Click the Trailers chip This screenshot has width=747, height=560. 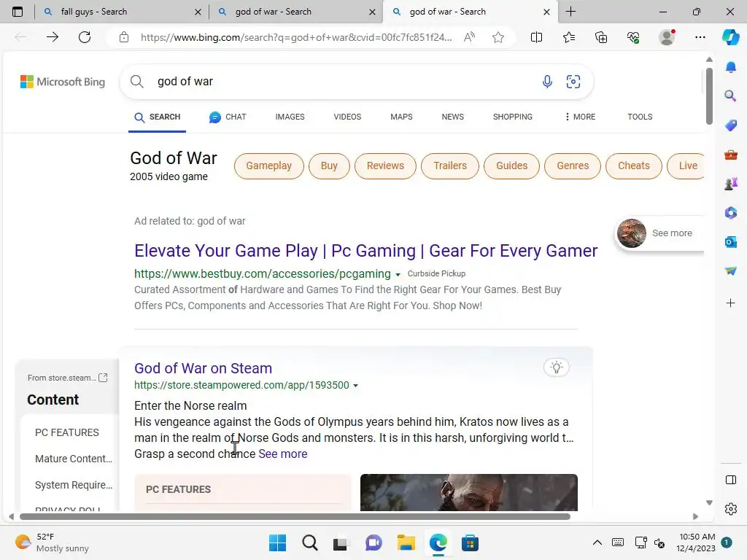click(x=450, y=166)
